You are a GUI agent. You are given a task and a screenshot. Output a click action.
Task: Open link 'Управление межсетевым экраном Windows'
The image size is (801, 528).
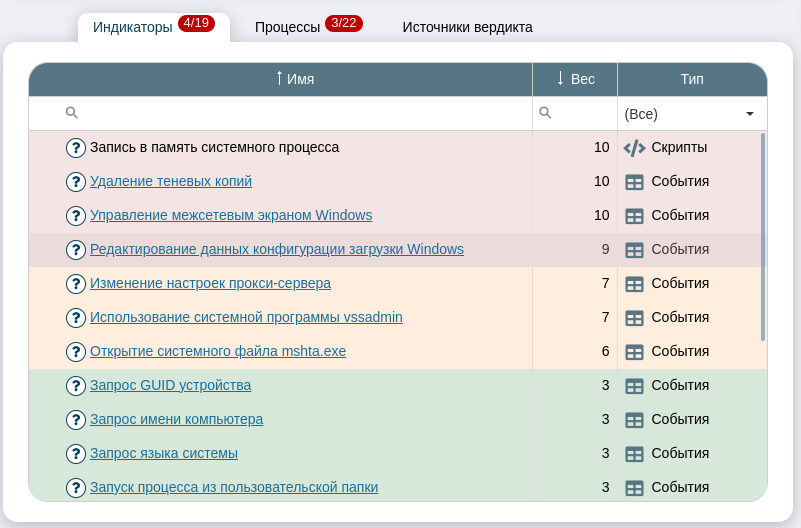coord(231,215)
